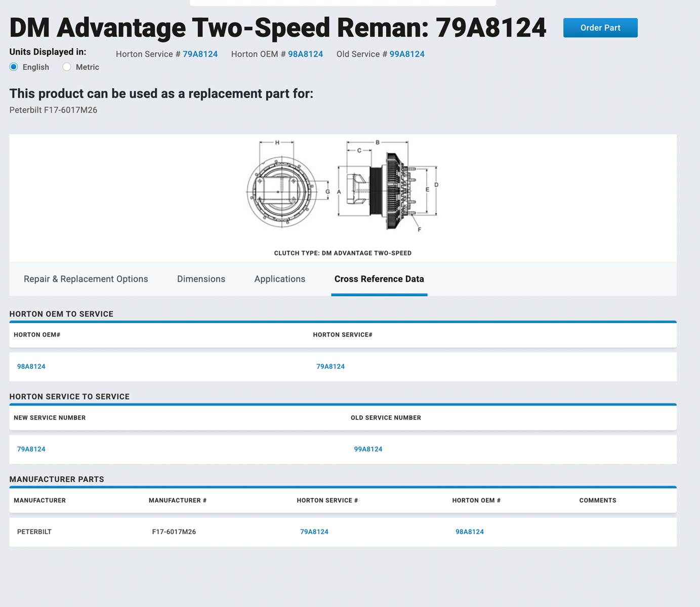This screenshot has width=700, height=607.
Task: Click 79A8124 under Horton Service# column
Action: point(331,366)
